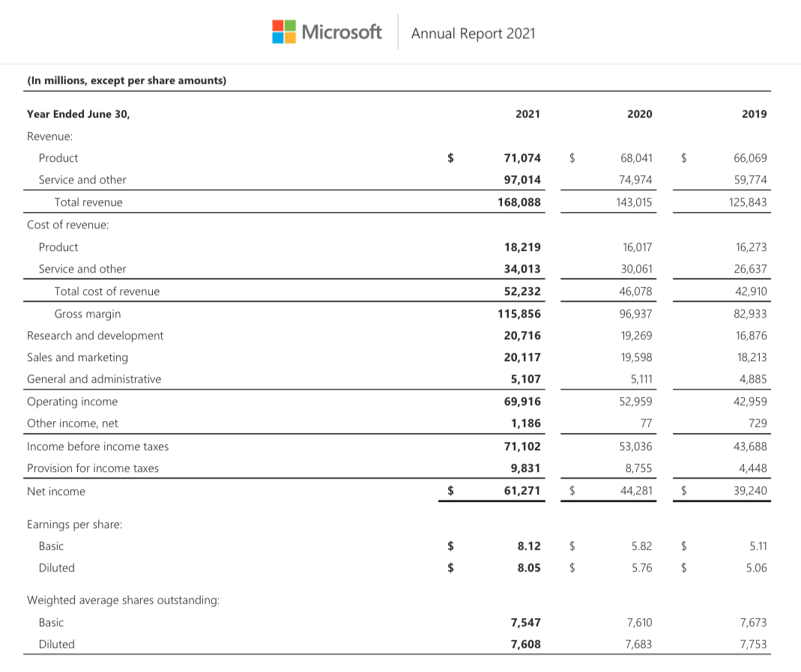This screenshot has width=801, height=672.
Task: Click the 2019 Product revenue 66,069
Action: coord(751,158)
